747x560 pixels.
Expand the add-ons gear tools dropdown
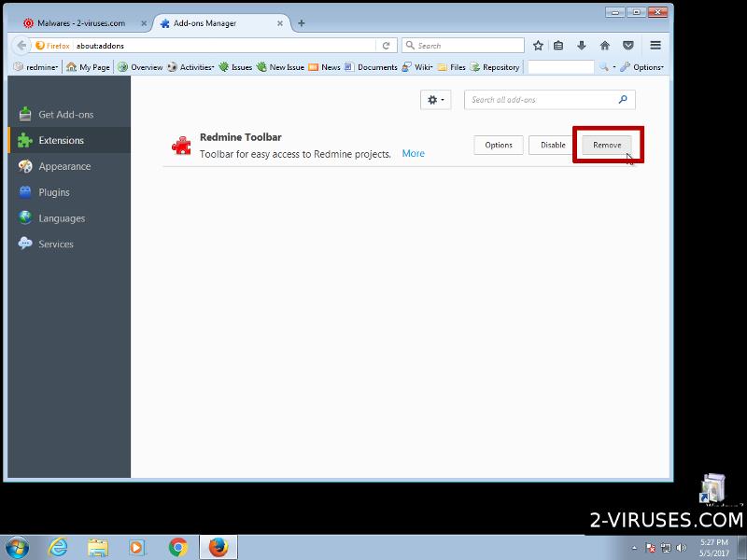436,100
